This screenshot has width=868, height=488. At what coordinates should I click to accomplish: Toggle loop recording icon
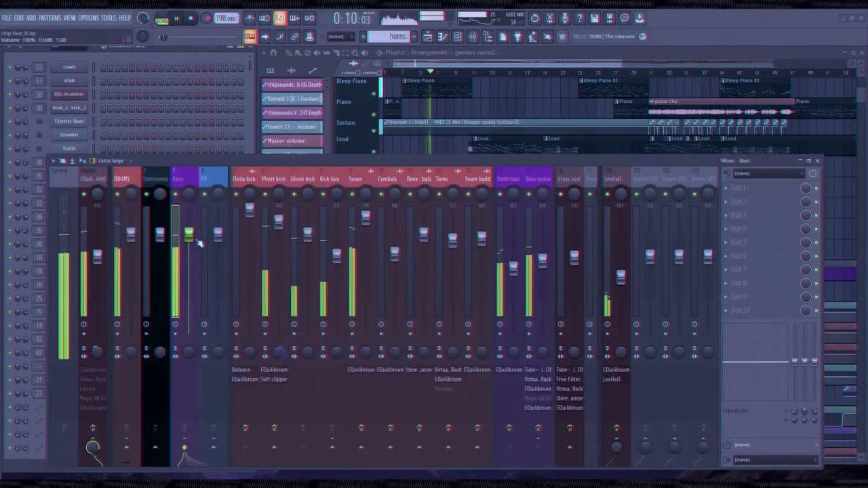coord(309,18)
